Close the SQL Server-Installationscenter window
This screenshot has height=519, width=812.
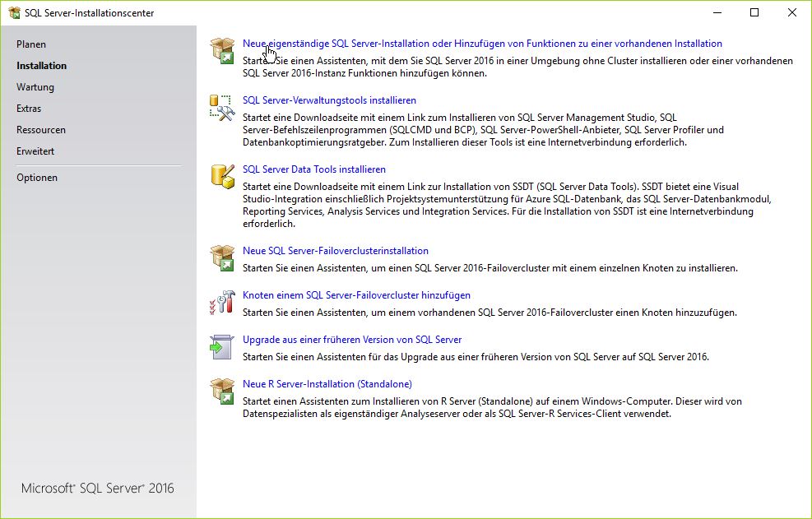tap(791, 12)
